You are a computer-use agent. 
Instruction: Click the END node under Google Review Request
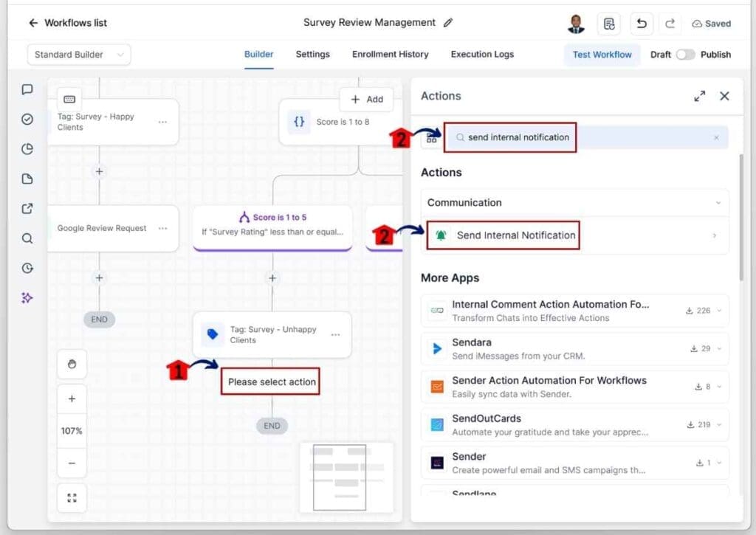click(x=99, y=320)
